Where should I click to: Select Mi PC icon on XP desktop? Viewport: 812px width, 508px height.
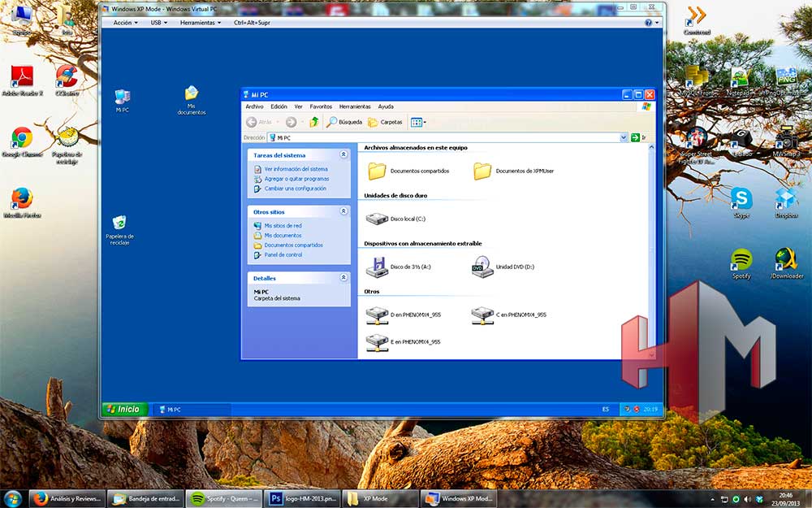pyautogui.click(x=123, y=101)
